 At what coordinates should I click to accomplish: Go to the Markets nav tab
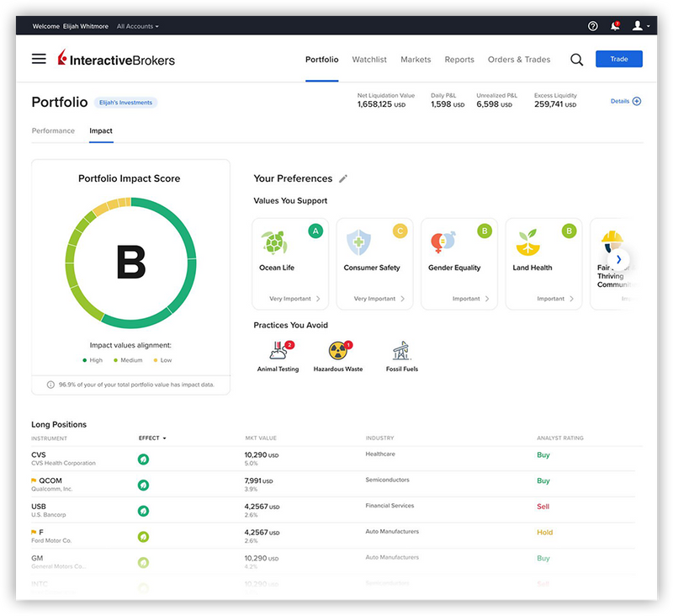tap(416, 60)
